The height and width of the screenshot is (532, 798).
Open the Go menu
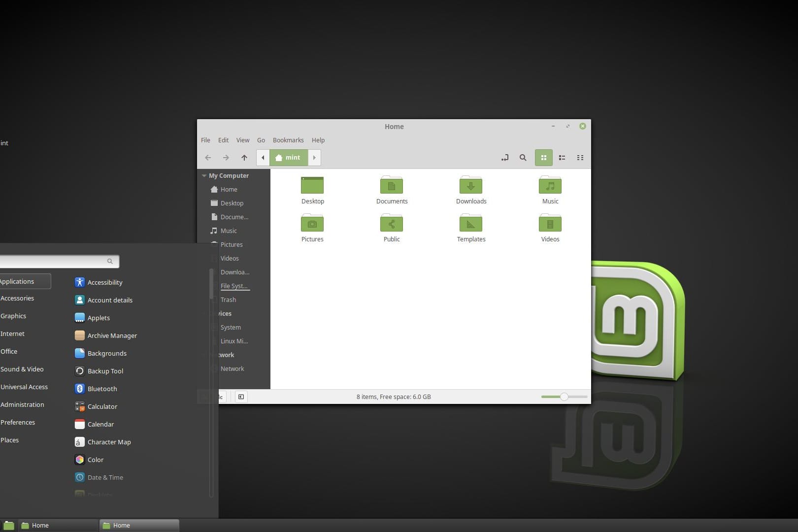[x=261, y=140]
